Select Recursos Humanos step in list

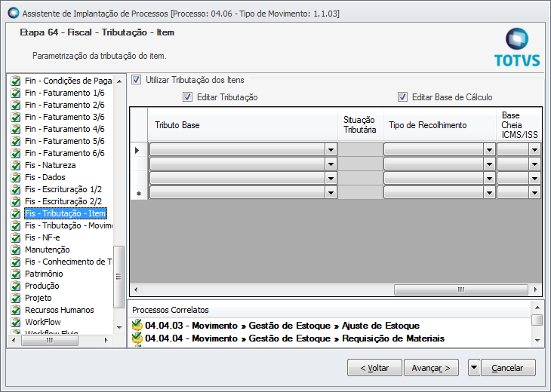[60, 310]
